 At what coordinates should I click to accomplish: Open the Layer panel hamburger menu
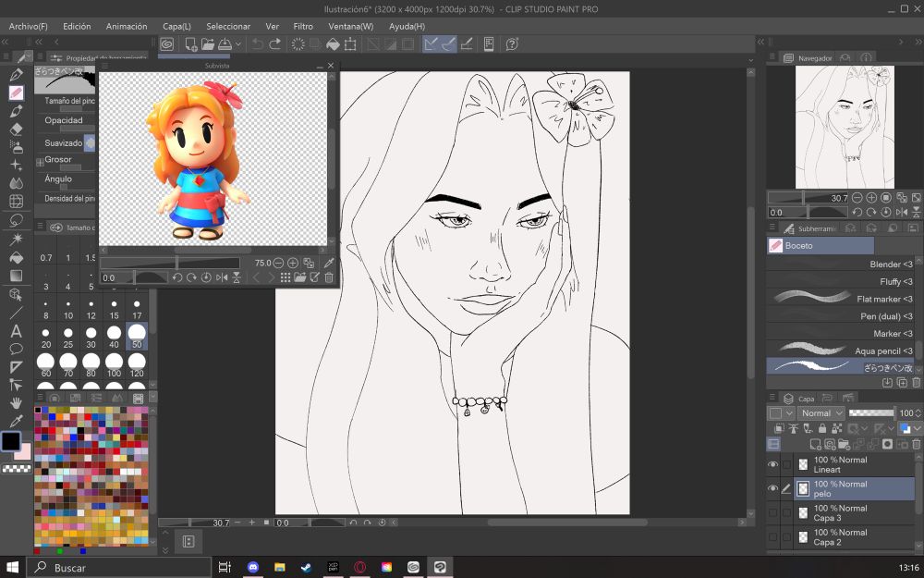772,398
